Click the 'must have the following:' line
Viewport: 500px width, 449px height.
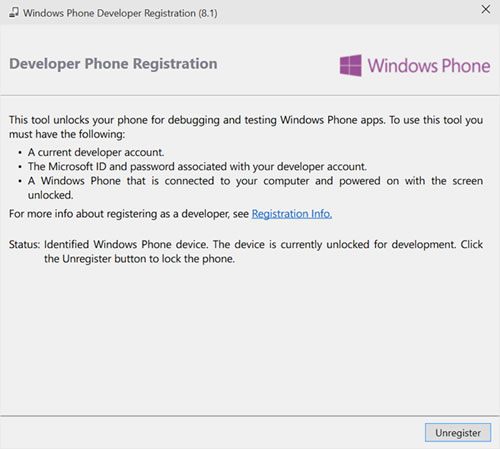67,134
